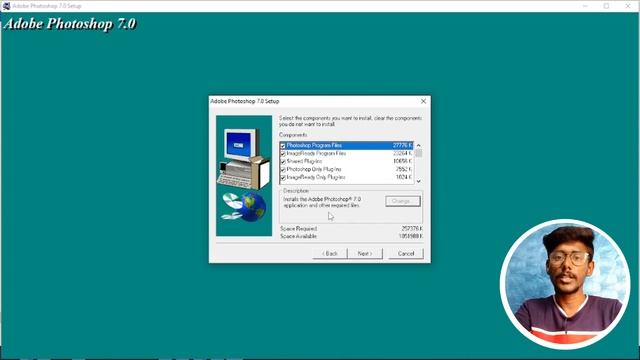Minimize the outer Adobe Photoshop Setup window
The image size is (640, 360).
click(x=585, y=6)
